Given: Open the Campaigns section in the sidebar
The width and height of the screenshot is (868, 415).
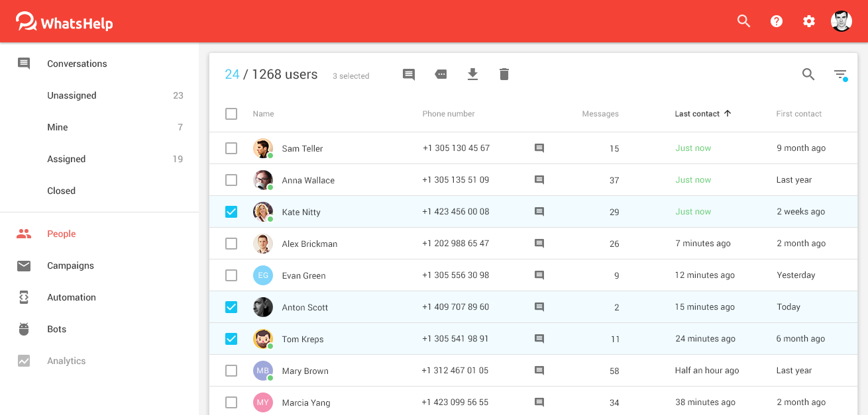Looking at the screenshot, I should [x=70, y=265].
